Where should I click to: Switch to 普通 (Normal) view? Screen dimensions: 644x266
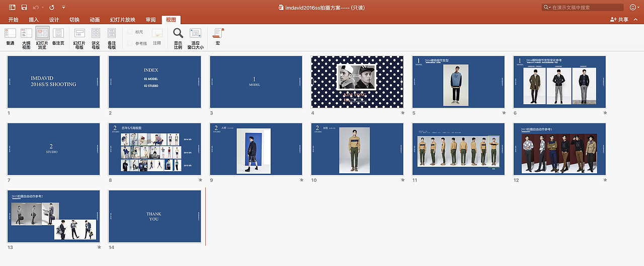pyautogui.click(x=10, y=37)
